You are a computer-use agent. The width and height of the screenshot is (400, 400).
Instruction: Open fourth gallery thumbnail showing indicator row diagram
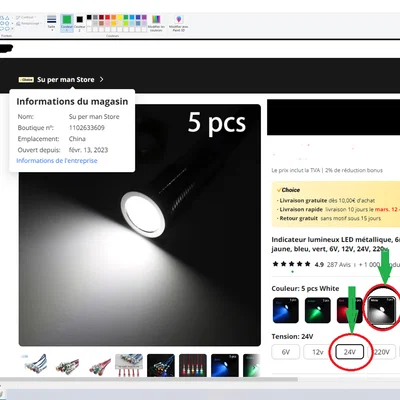pyautogui.click(x=129, y=365)
